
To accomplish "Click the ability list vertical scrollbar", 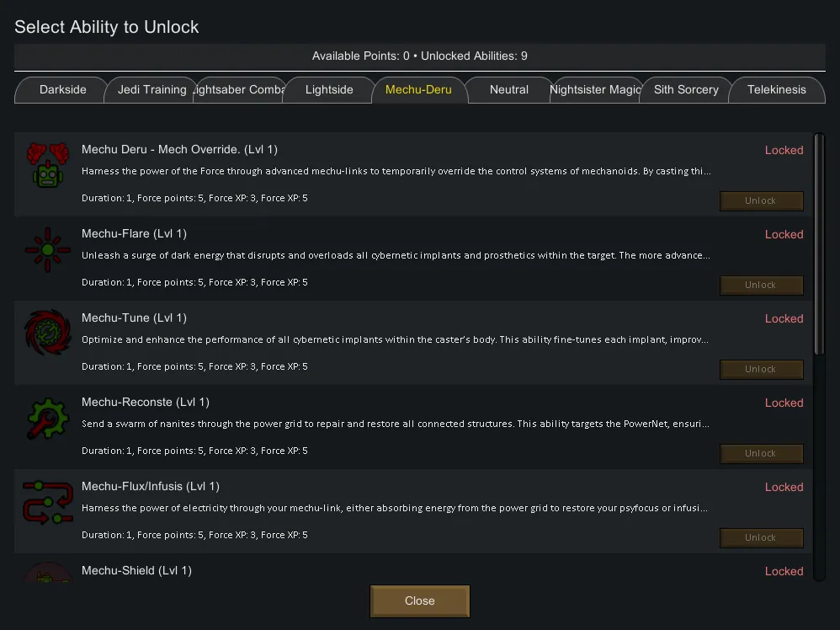I will (x=818, y=244).
